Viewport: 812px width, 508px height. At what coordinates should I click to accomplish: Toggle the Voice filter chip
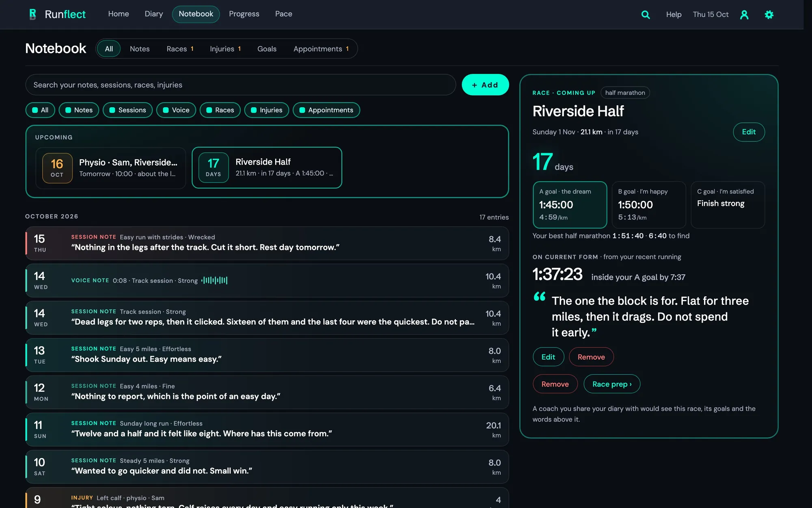tap(176, 110)
